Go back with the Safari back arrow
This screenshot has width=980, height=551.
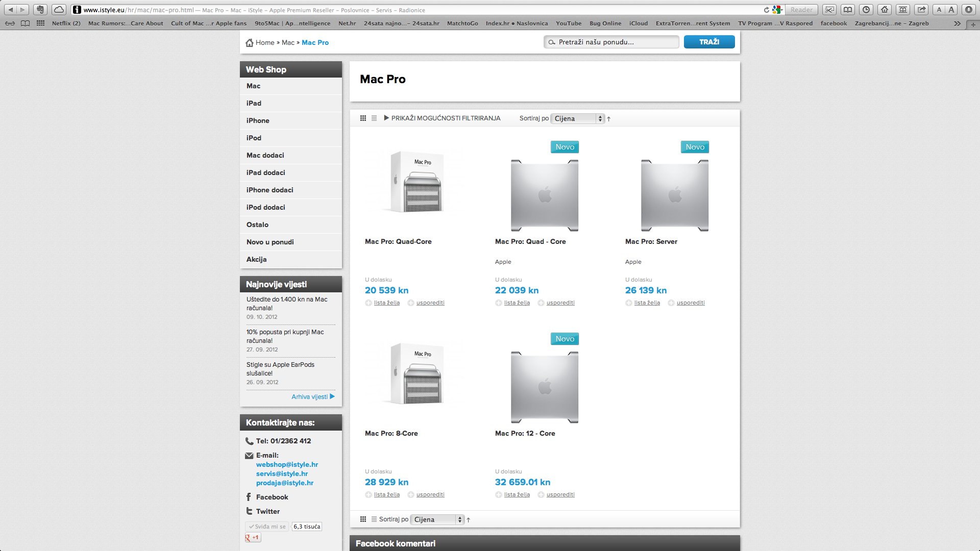point(11,10)
